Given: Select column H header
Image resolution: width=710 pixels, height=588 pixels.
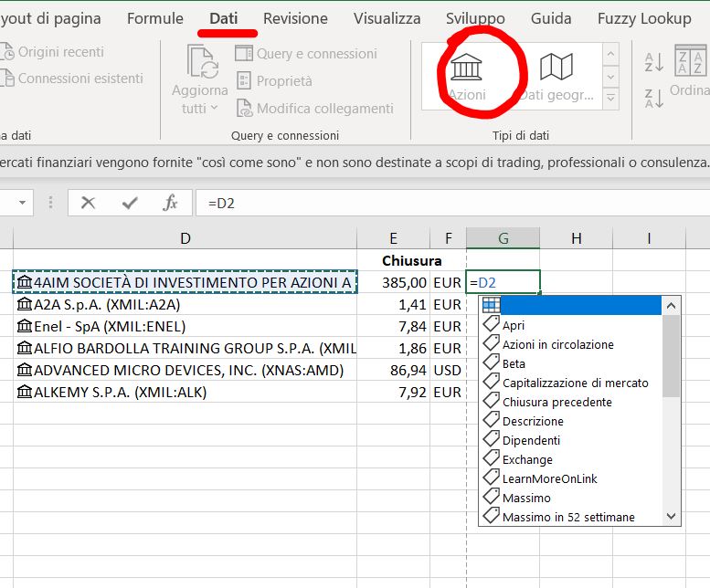Looking at the screenshot, I should pos(576,238).
